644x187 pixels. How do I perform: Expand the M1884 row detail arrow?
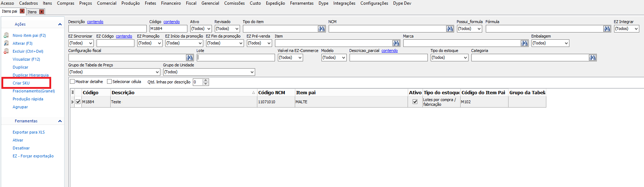click(x=72, y=102)
